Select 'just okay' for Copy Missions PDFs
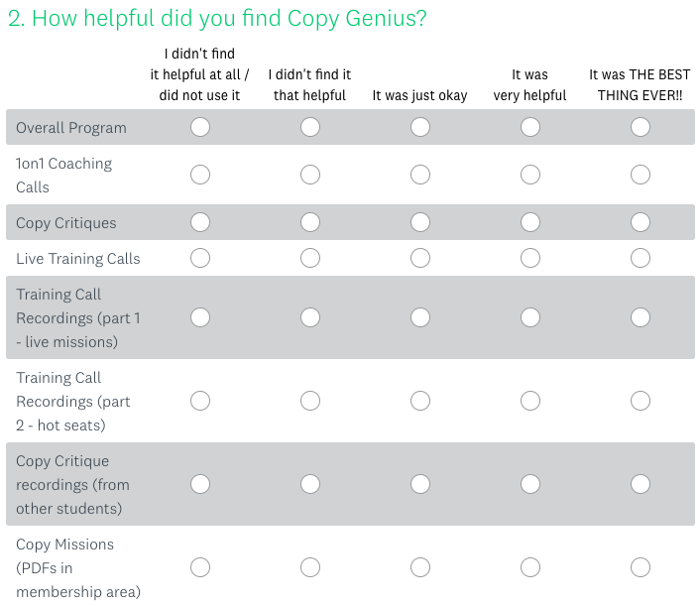Image resolution: width=700 pixels, height=606 pixels. (x=420, y=567)
